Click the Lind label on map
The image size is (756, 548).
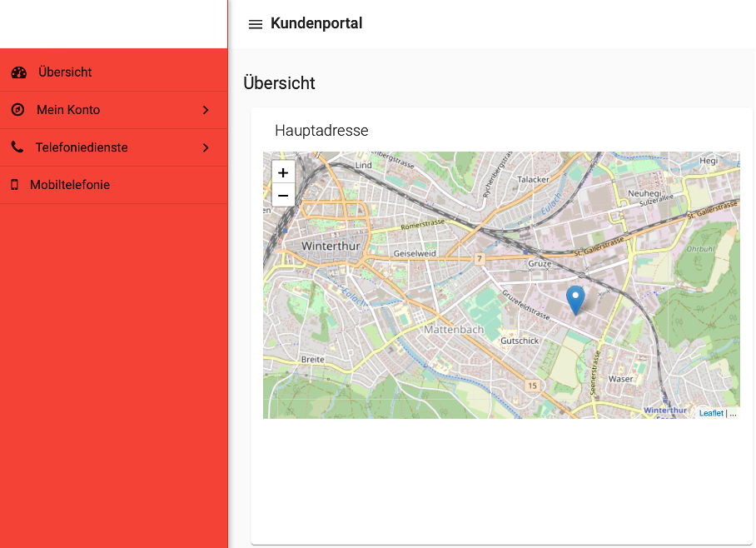pos(364,165)
